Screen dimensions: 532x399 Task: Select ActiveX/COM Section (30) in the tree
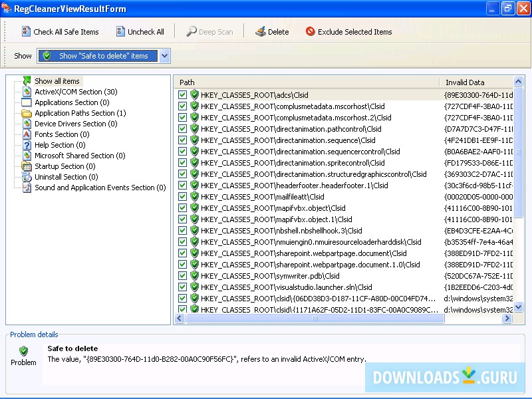click(x=76, y=92)
